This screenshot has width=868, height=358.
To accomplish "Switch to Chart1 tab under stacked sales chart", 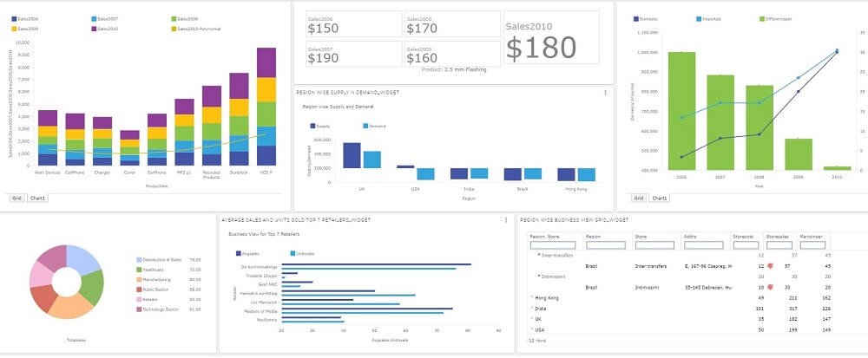I will point(37,198).
